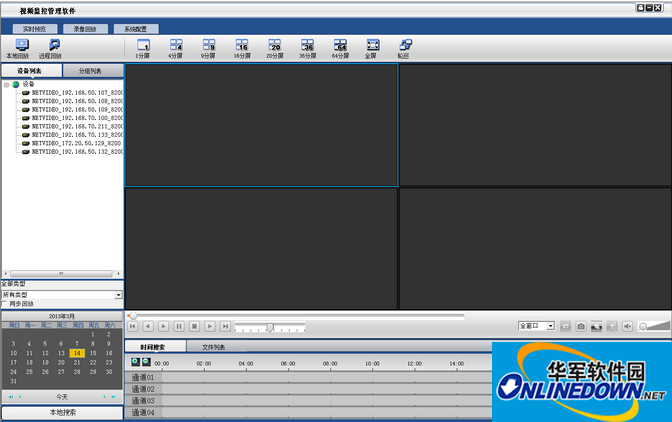Image resolution: width=672 pixels, height=422 pixels.
Task: Choose the 64分屏 layout icon
Action: point(341,46)
